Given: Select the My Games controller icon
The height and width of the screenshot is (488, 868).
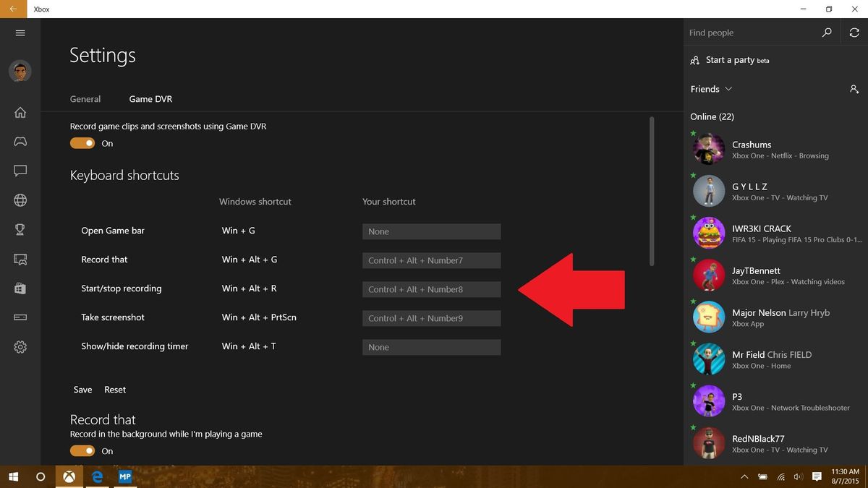Looking at the screenshot, I should (x=20, y=142).
